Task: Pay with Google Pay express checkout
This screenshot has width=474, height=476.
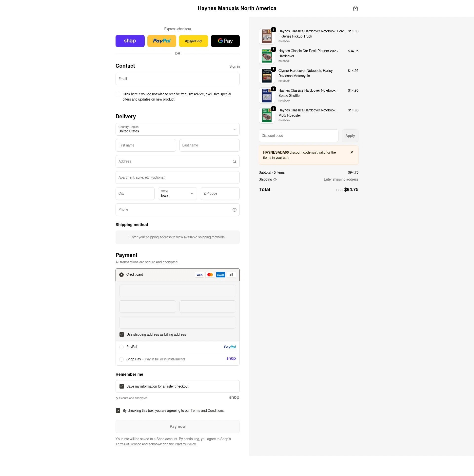Action: [x=225, y=41]
